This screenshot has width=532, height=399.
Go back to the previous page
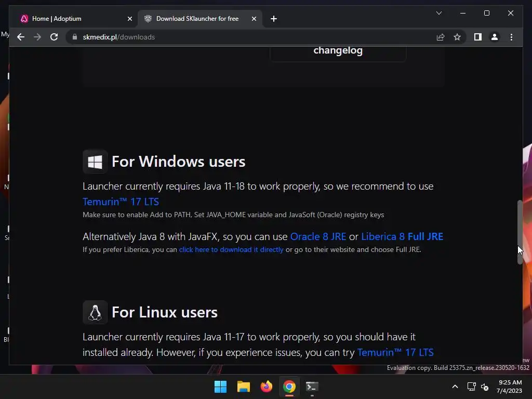[21, 37]
